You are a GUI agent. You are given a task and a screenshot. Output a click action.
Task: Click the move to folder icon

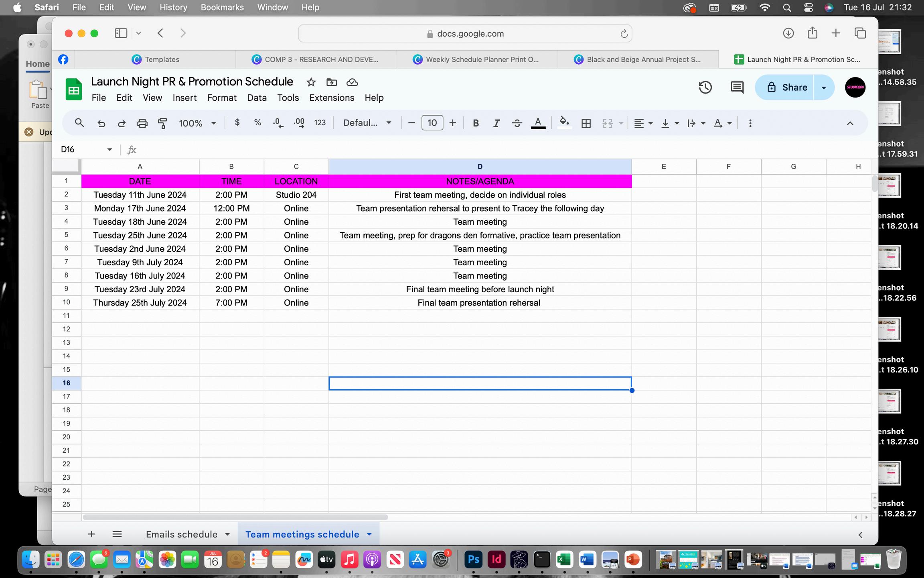[331, 82]
